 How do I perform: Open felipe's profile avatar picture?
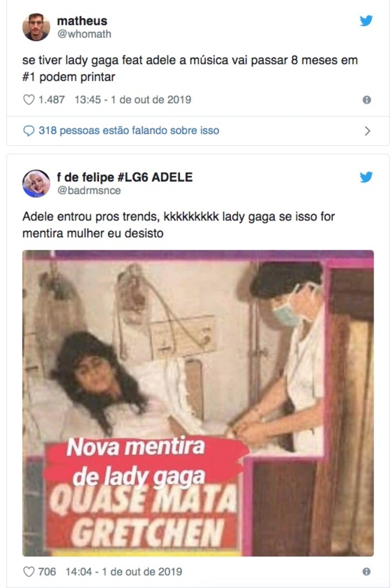coord(36,183)
